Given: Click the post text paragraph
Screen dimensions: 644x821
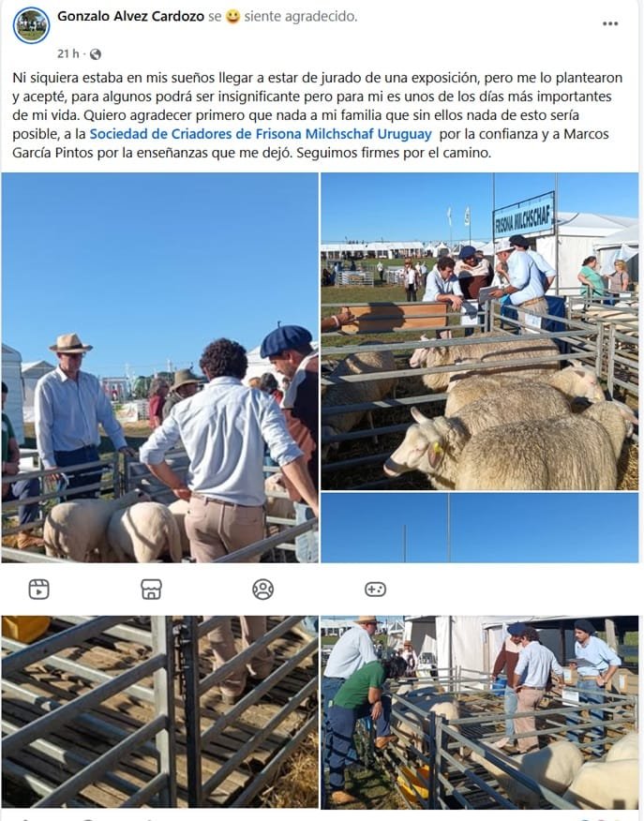Looking at the screenshot, I should click(x=319, y=115).
